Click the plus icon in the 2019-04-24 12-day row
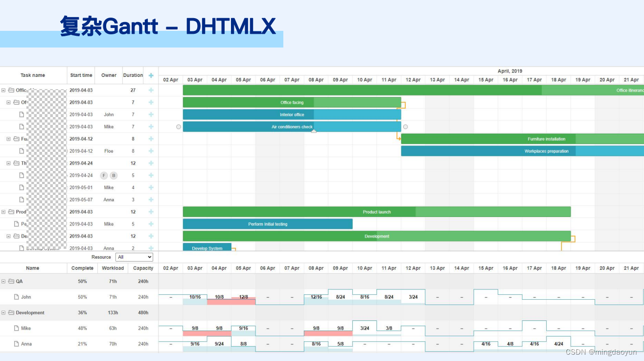The width and height of the screenshot is (644, 361). [x=151, y=163]
